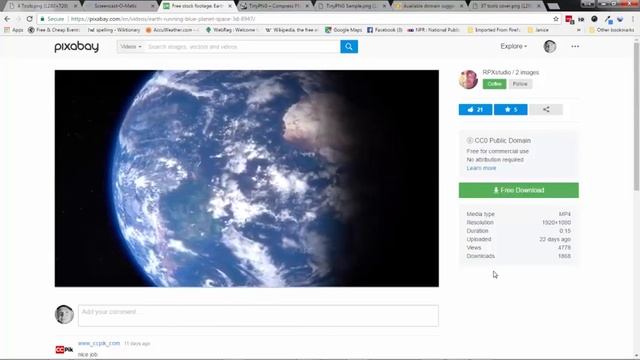
Task: Click the black round extension icon
Action: click(x=594, y=19)
